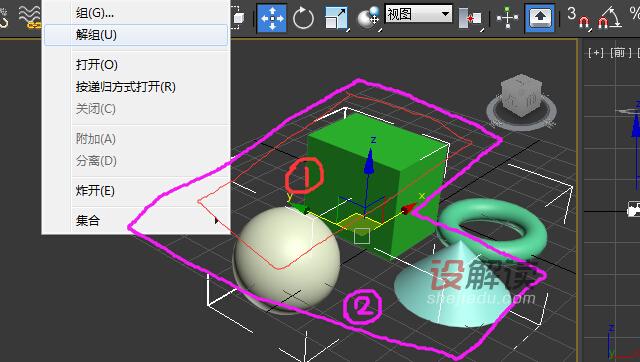Toggle keyboard shortcut override button
The image size is (640, 362).
[540, 18]
